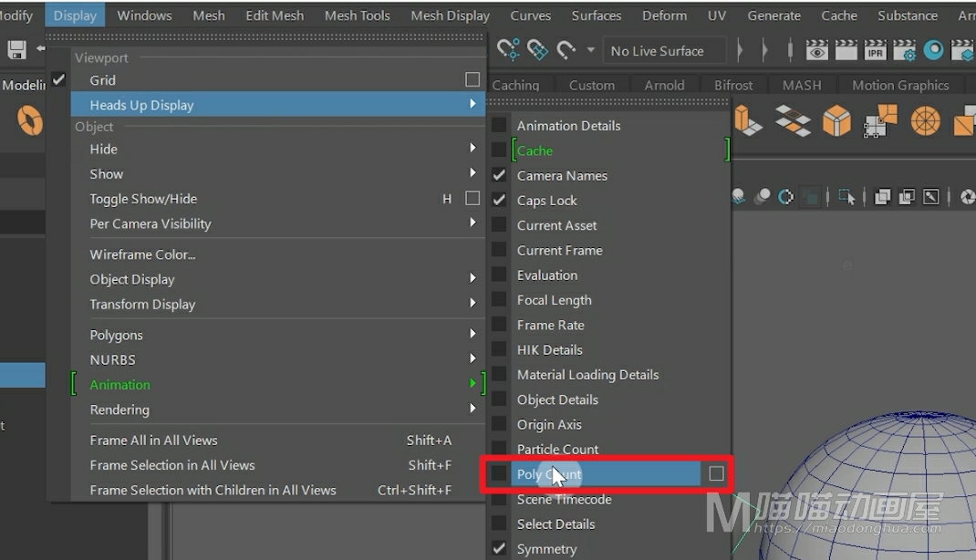Viewport: 976px width, 560px height.
Task: Click the save scene floppy disk icon
Action: point(16,50)
